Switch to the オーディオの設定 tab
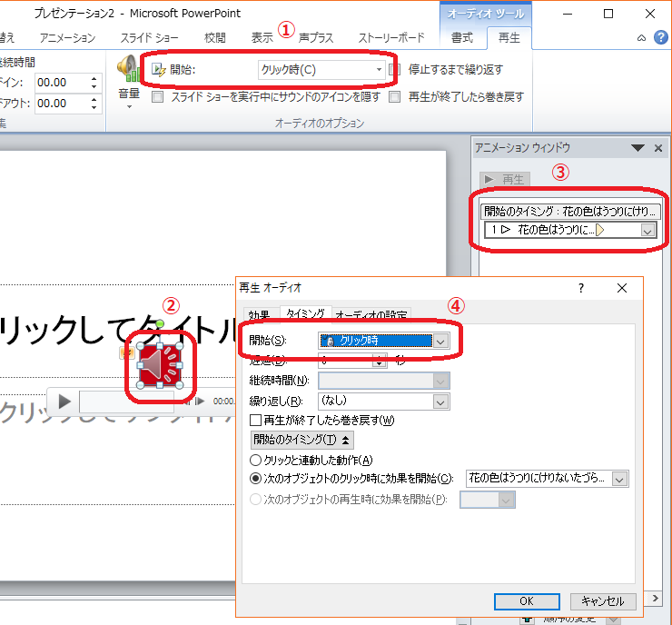Screen dimensions: 672x625 point(371,315)
